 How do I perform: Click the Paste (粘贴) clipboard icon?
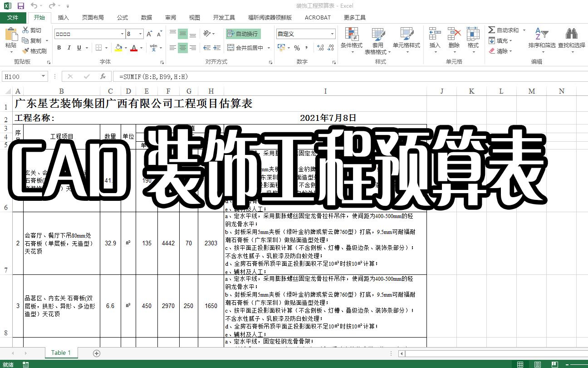tap(11, 35)
